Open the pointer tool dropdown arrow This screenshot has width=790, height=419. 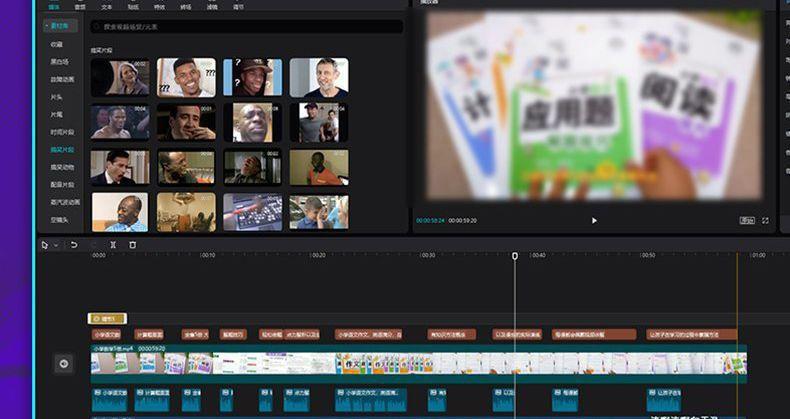[55, 245]
